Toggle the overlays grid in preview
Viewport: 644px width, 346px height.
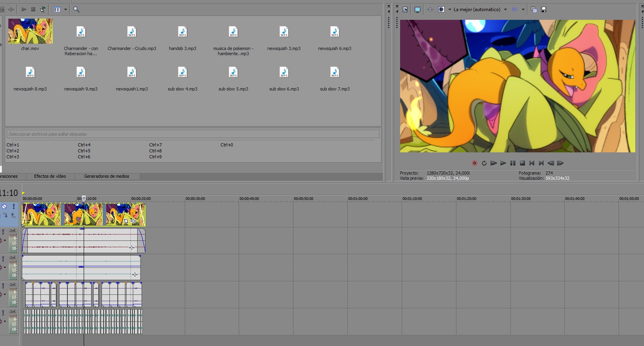click(515, 10)
